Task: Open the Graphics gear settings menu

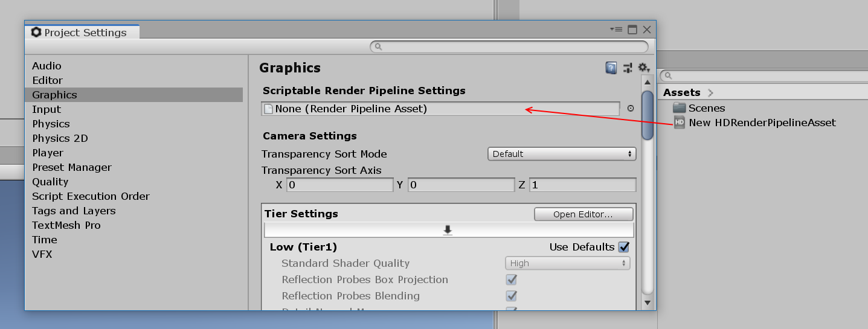Action: pos(643,68)
